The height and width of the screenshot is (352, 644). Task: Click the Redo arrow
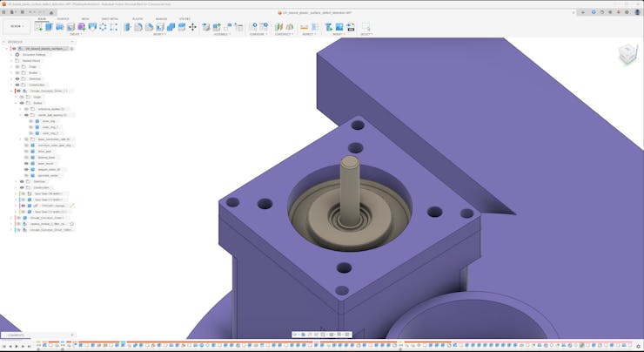[x=42, y=12]
